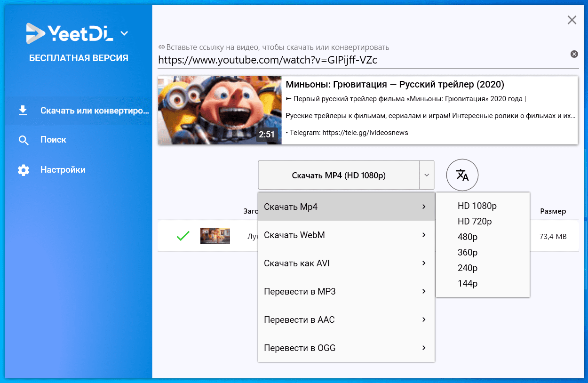Click the translate language round icon
Screen dimensions: 588x383
click(462, 175)
